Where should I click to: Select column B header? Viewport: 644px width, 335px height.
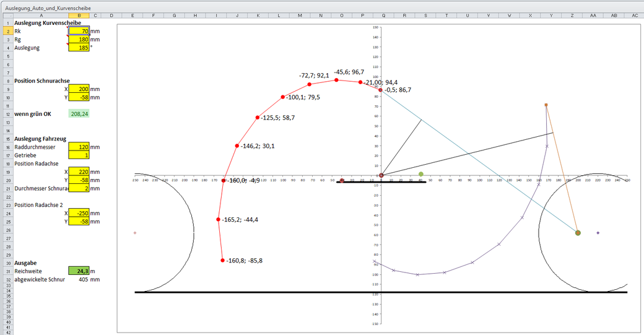(x=79, y=15)
